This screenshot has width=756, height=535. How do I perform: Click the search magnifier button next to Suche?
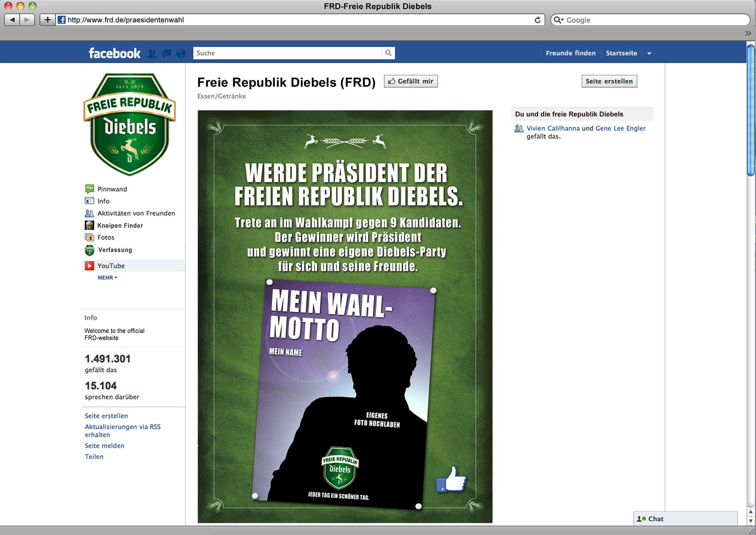point(388,53)
